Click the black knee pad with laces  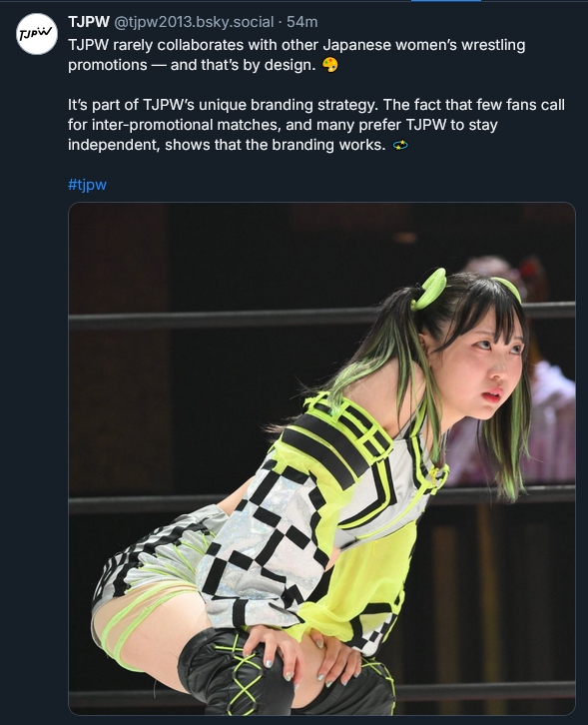click(x=236, y=670)
